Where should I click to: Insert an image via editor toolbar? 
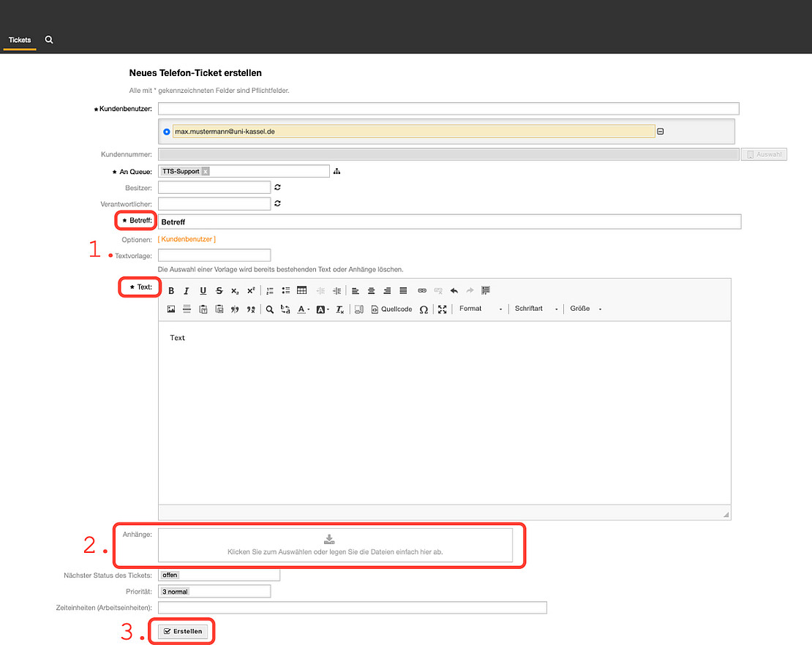click(171, 309)
